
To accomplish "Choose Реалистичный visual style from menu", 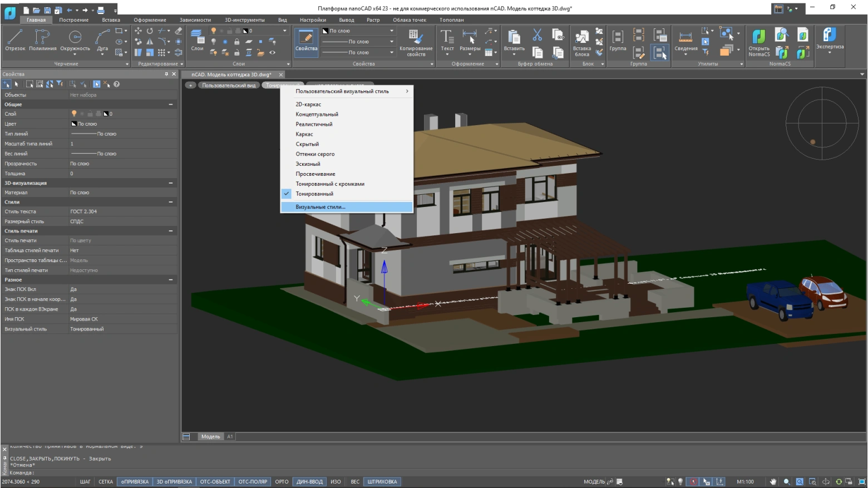I will (314, 124).
